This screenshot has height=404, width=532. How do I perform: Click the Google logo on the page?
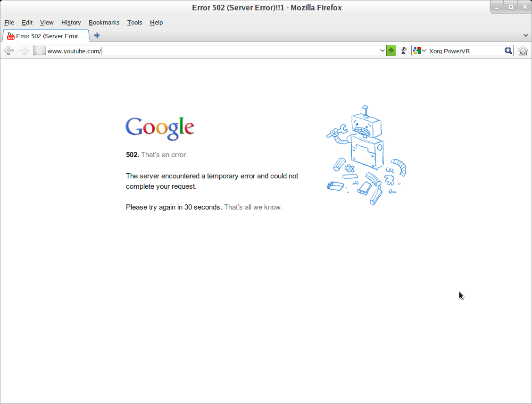tap(160, 128)
